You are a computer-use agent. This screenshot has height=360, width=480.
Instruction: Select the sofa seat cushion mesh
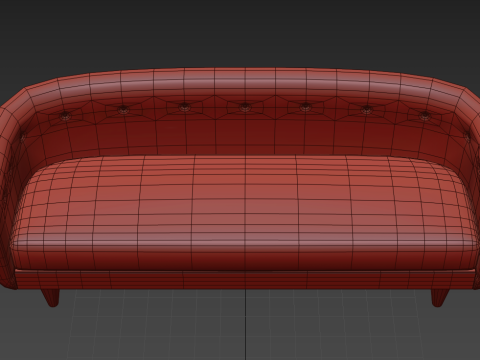[245, 213]
